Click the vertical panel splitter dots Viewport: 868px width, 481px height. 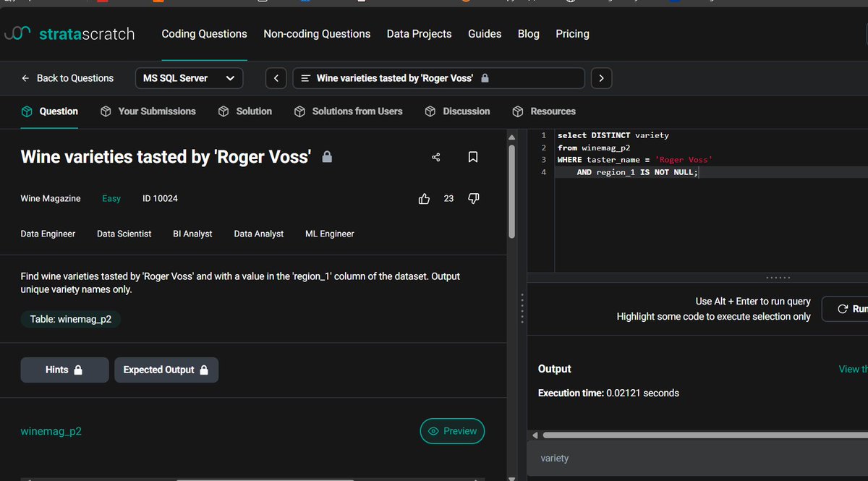click(522, 310)
